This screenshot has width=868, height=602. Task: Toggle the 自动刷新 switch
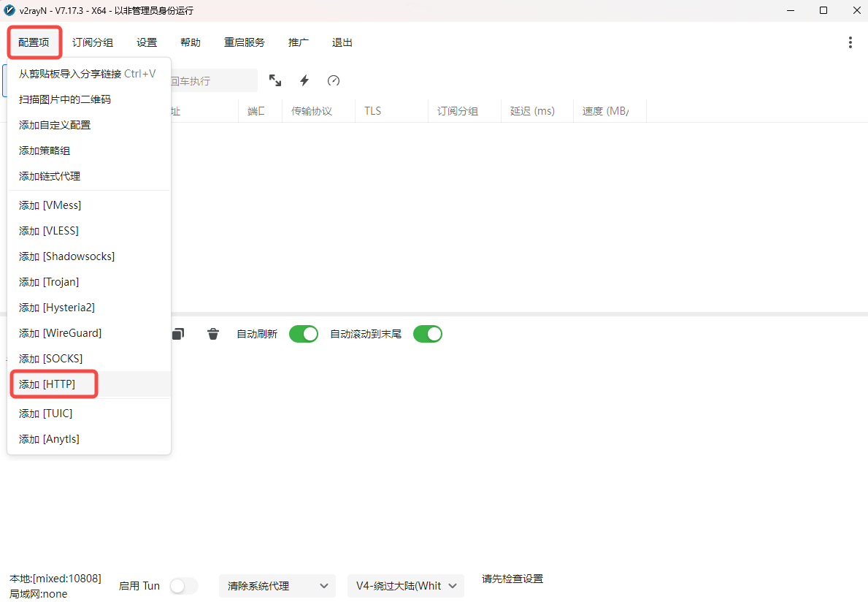pos(304,334)
